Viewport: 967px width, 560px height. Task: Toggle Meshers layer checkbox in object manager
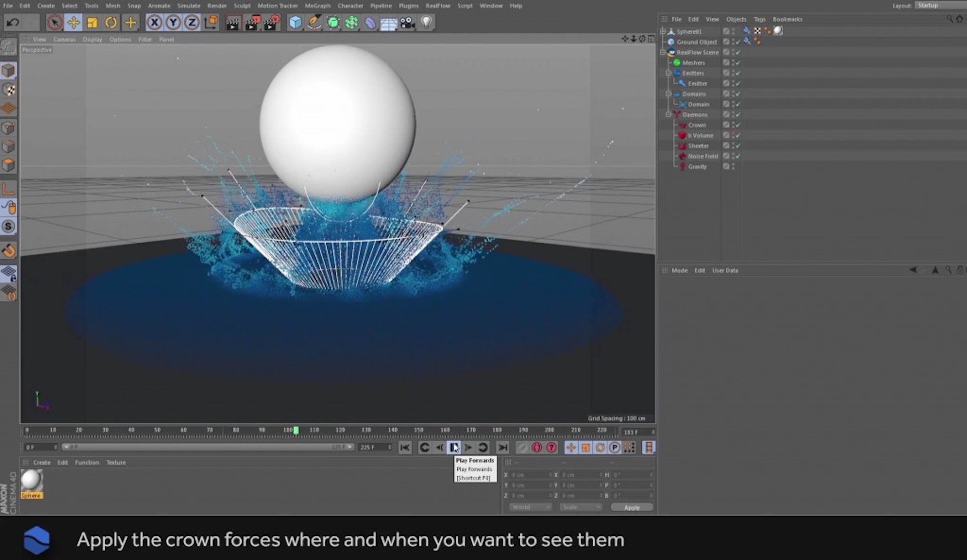click(726, 62)
